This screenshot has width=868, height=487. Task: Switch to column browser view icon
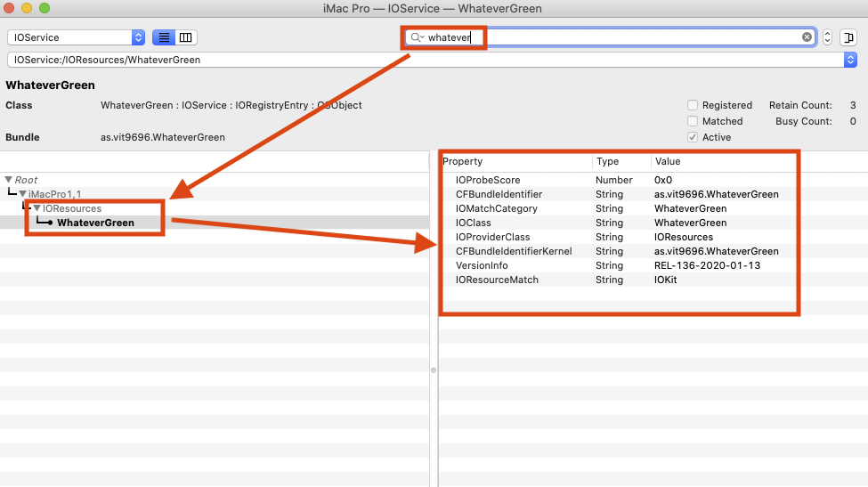(186, 37)
